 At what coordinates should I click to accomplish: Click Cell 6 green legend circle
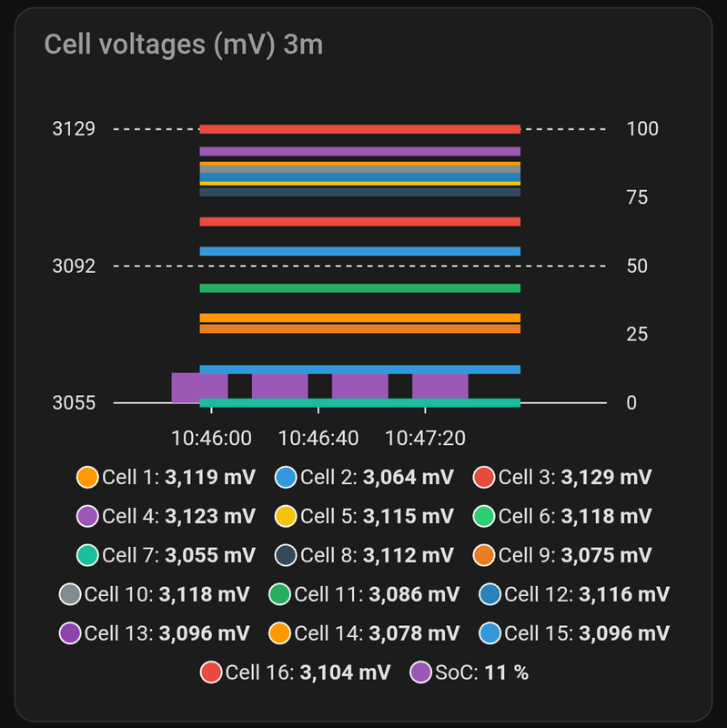click(x=484, y=516)
